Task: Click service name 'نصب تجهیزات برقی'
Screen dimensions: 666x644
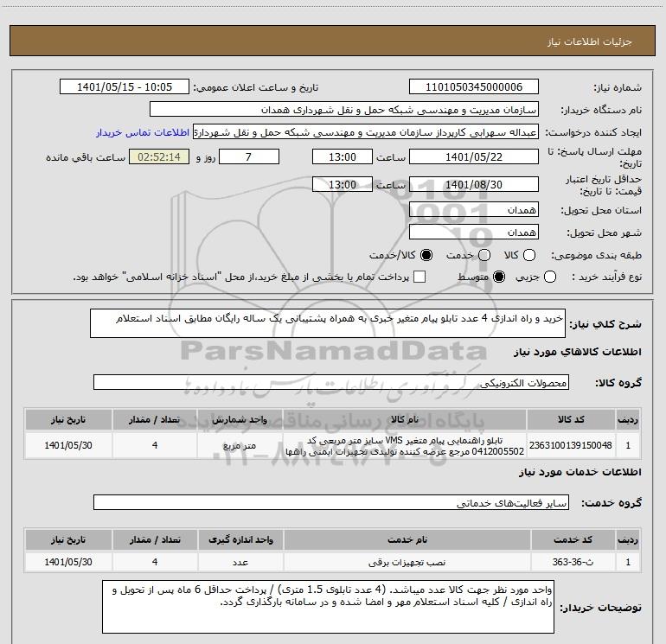Action: click(x=407, y=562)
